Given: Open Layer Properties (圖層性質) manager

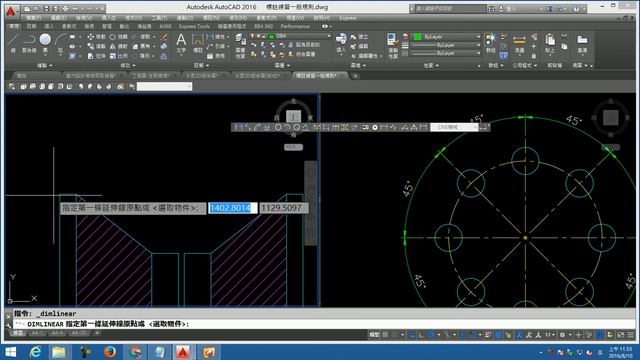Looking at the screenshot, I should pos(240,46).
